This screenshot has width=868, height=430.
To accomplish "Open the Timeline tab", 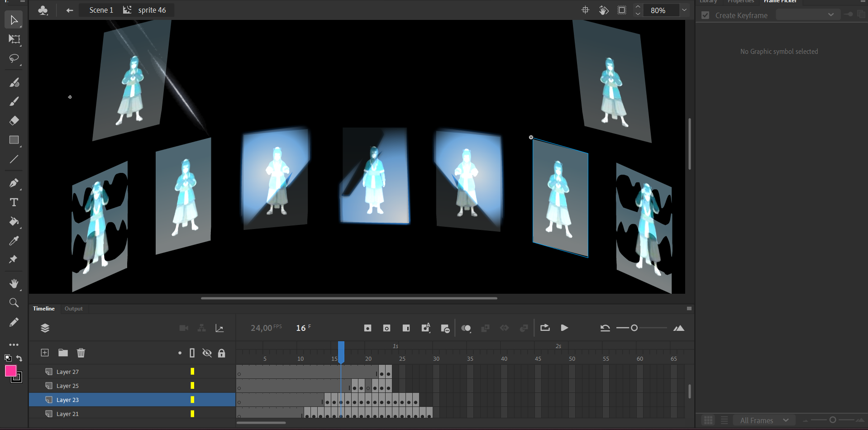I will (44, 309).
